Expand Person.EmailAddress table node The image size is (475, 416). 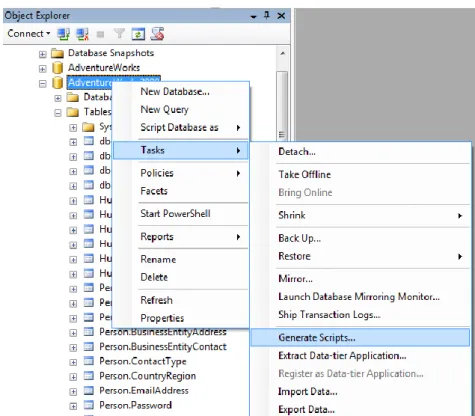pyautogui.click(x=73, y=392)
